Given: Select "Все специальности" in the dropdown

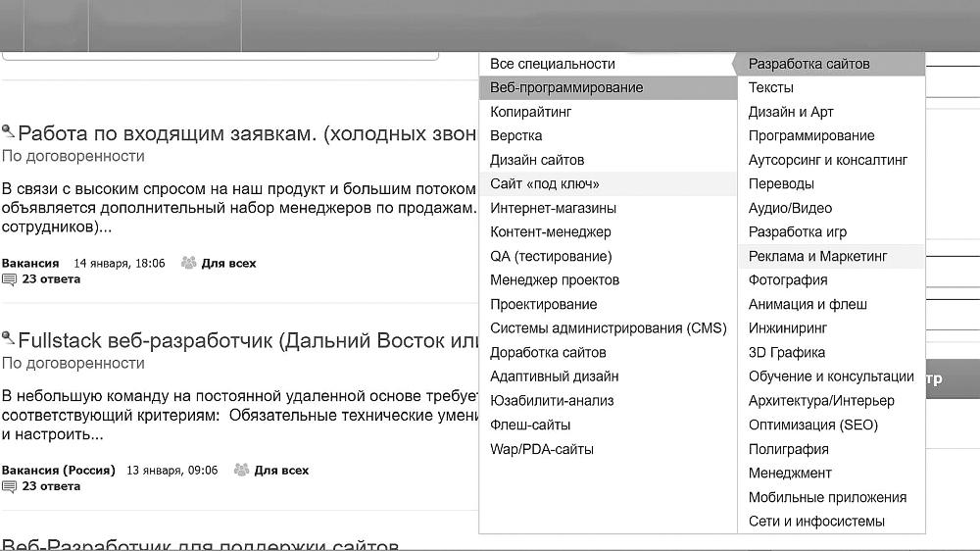Looking at the screenshot, I should [553, 64].
